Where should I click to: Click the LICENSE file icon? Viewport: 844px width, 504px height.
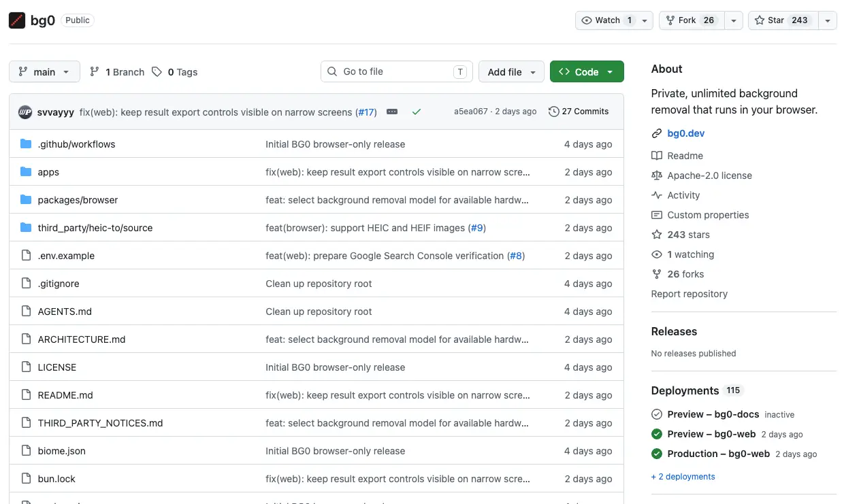point(26,367)
